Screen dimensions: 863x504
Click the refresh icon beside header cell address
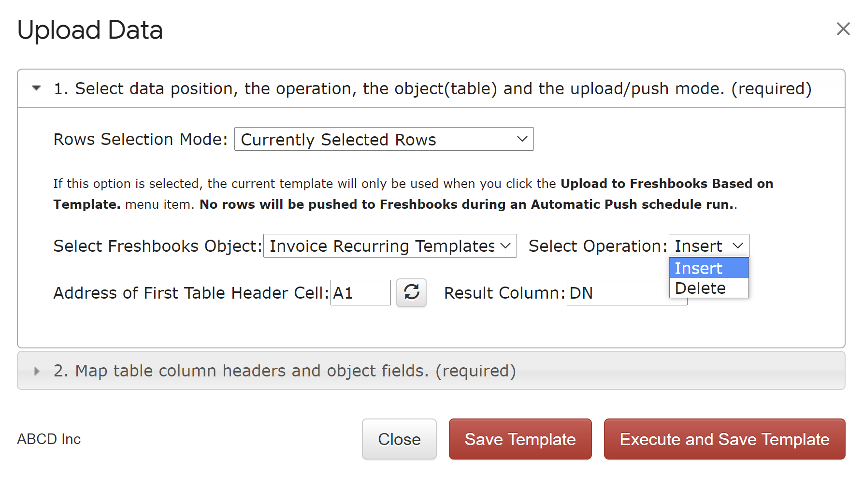pyautogui.click(x=411, y=292)
